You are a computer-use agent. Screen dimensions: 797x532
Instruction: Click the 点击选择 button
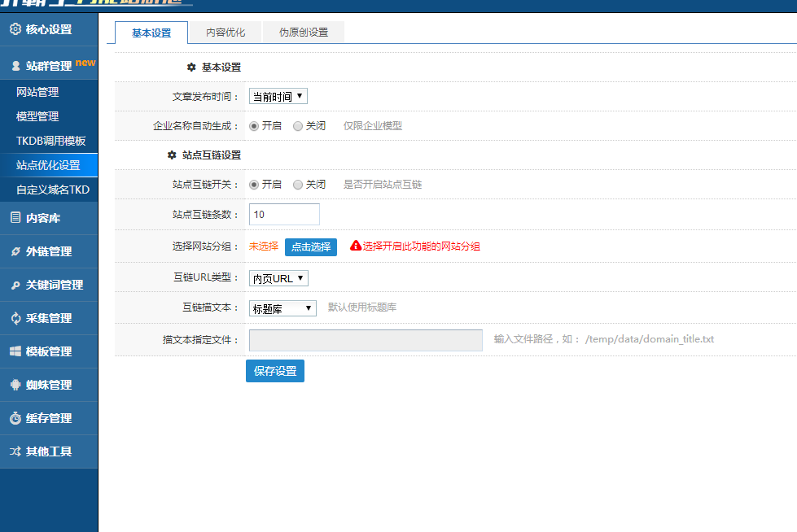(x=310, y=246)
